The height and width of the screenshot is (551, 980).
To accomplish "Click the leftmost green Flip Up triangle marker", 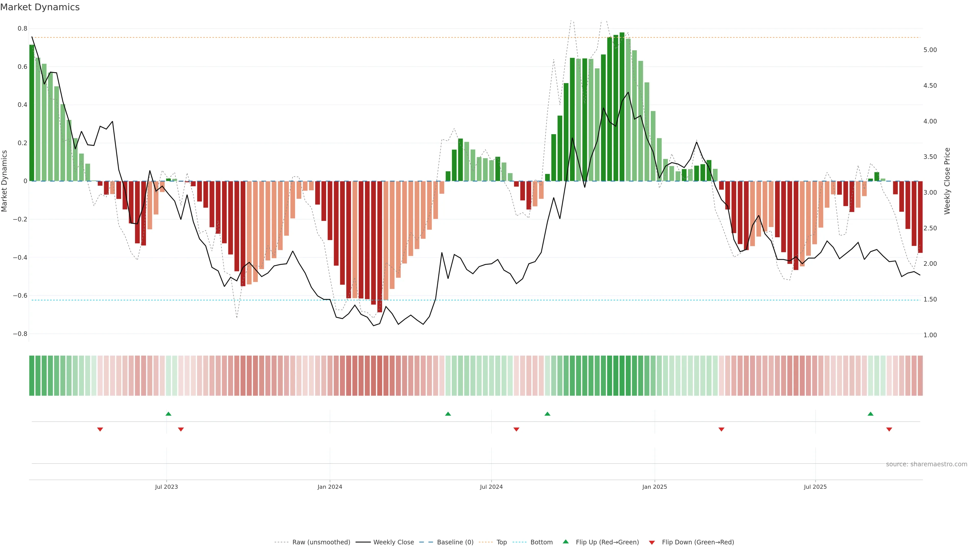I will 168,414.
